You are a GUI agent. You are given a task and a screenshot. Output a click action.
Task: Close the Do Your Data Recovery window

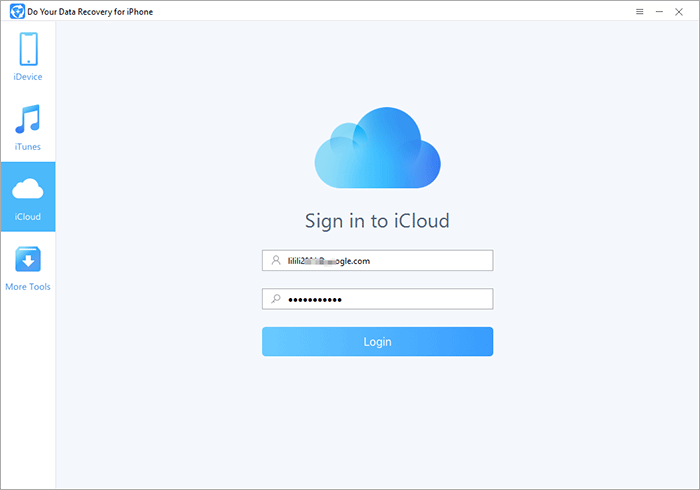tap(679, 12)
